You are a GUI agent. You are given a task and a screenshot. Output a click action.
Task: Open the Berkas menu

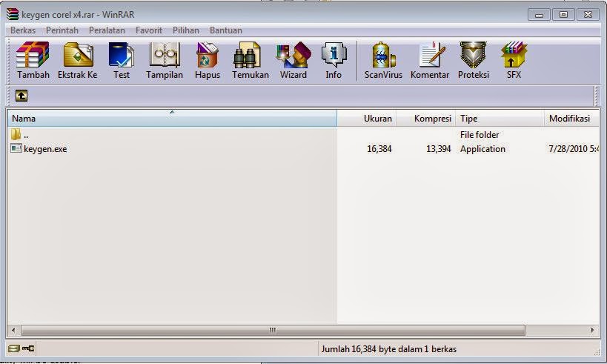click(23, 30)
